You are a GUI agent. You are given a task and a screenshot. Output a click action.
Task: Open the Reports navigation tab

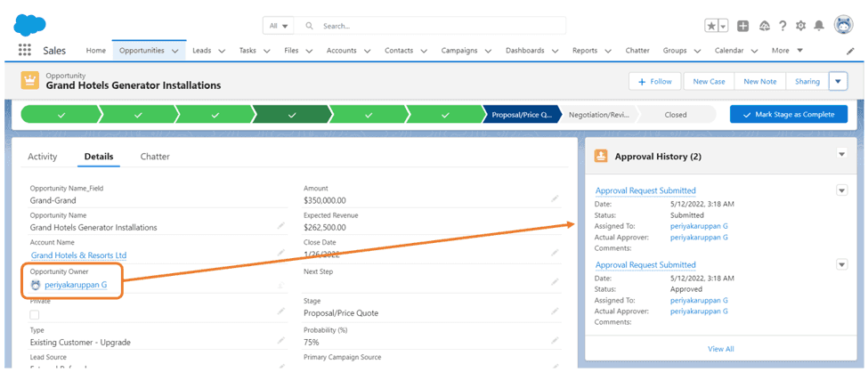click(x=585, y=51)
